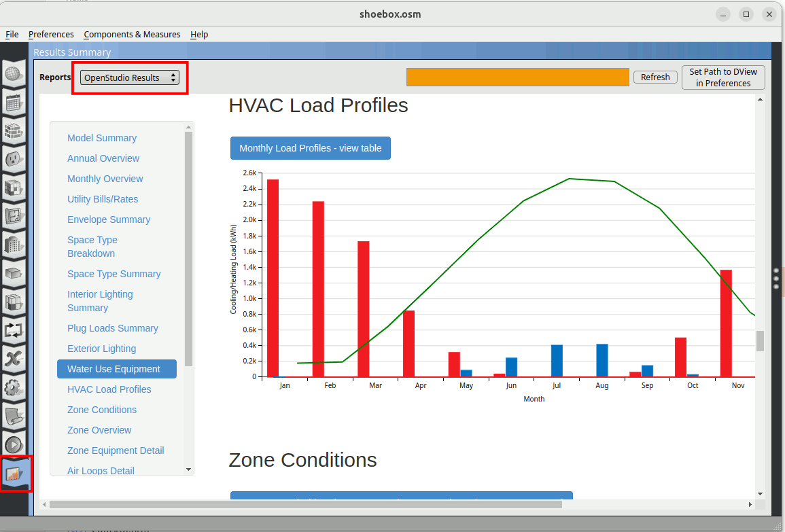Open the Geometry floorplan icon
Viewport: 785px width, 532px height.
click(x=14, y=216)
